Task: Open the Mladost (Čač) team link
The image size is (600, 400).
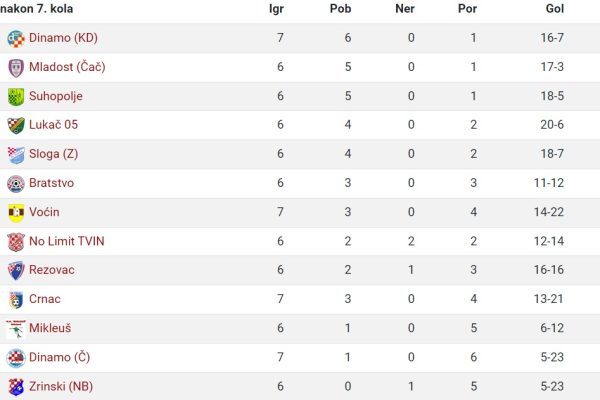Action: tap(67, 67)
